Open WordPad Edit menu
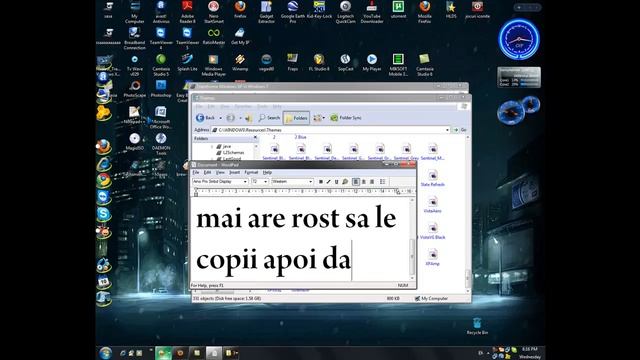 pos(207,173)
